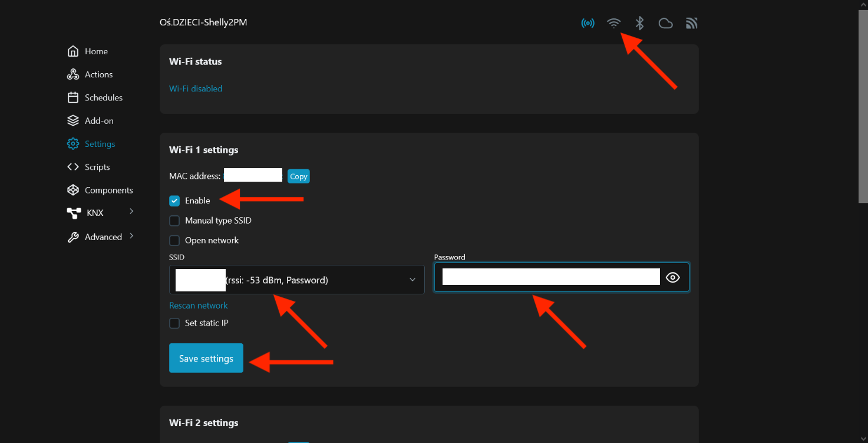Show password using the eye icon
The image size is (868, 443).
[672, 278]
